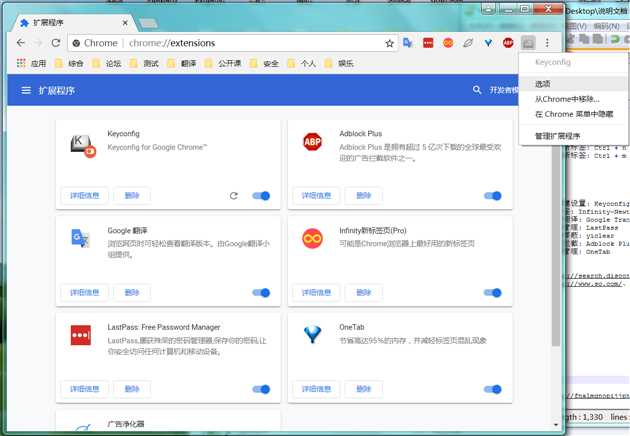630x436 pixels.
Task: Open the 测试 bookmarks folder
Action: [x=145, y=63]
